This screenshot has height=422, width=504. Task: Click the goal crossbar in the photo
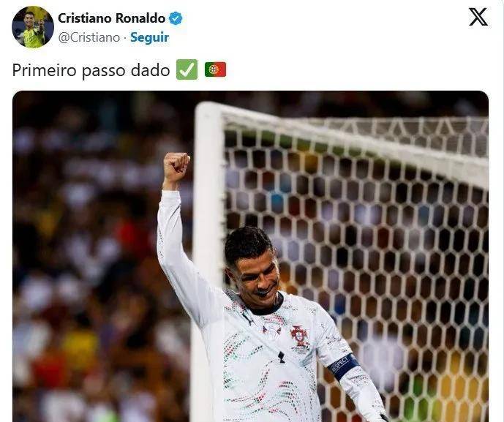point(353,141)
